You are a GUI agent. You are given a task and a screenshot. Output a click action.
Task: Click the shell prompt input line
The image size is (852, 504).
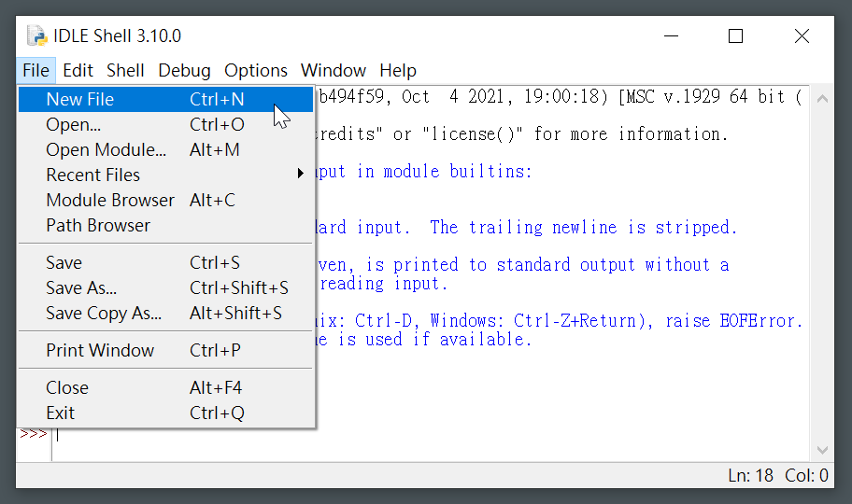point(432,435)
